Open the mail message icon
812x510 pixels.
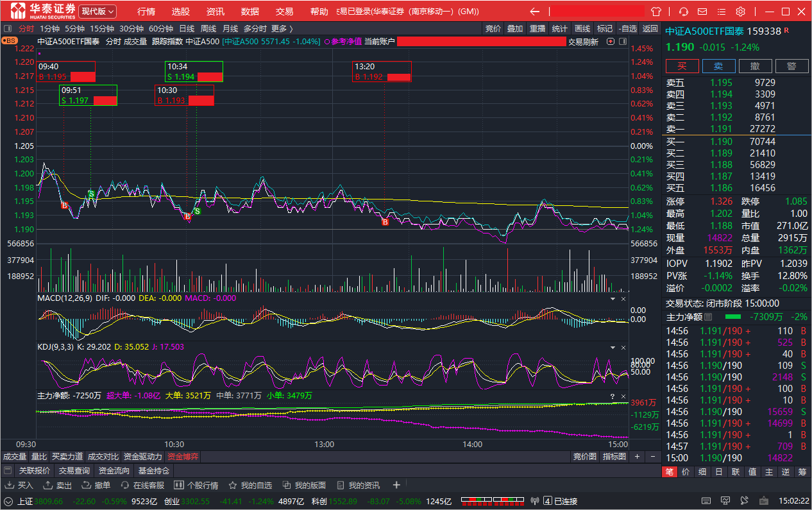pos(702,12)
